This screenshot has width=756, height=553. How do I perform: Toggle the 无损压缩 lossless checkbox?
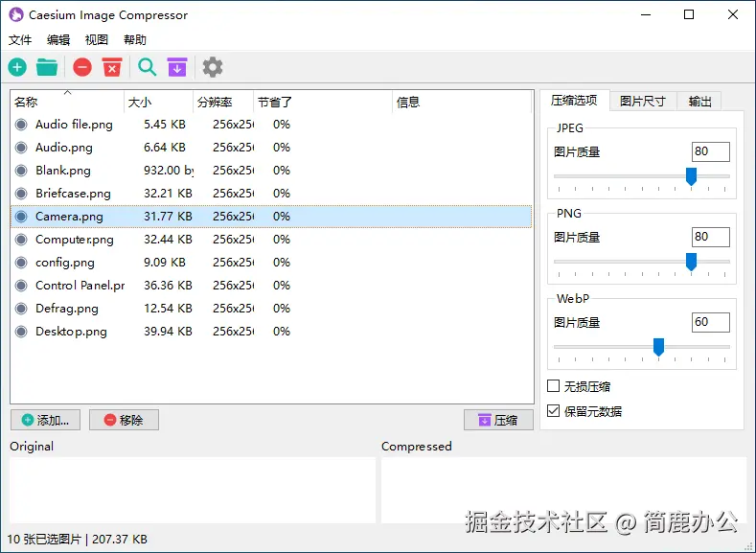[x=554, y=385]
